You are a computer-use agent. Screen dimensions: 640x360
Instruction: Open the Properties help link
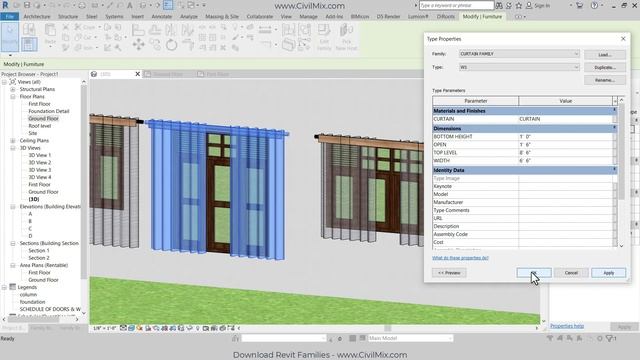(567, 326)
